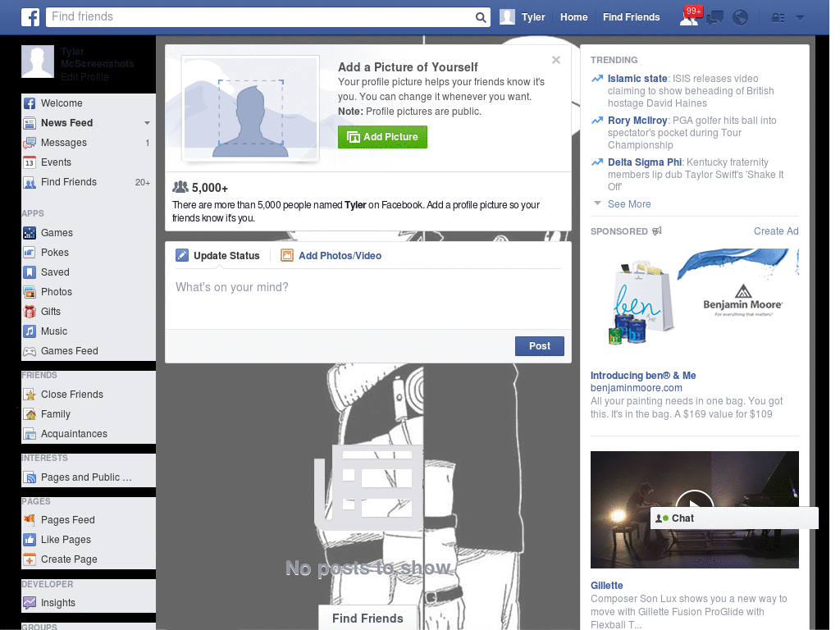This screenshot has width=840, height=630.
Task: Click the Create Page plus icon
Action: (x=30, y=559)
